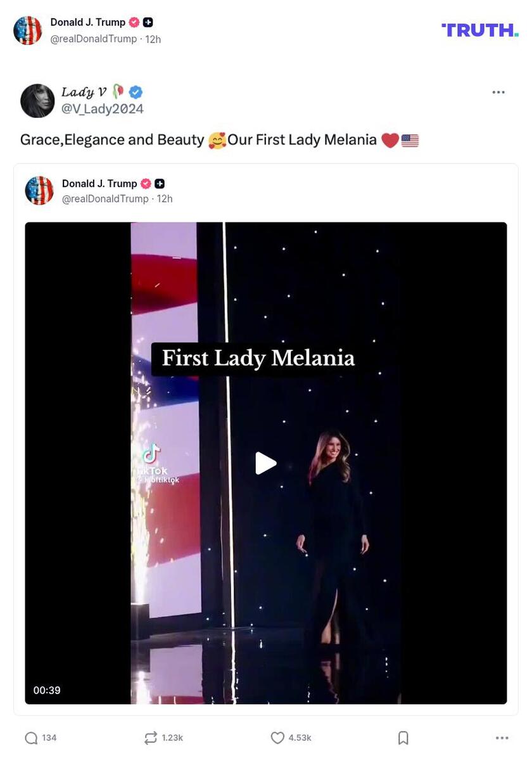
Task: Bookmark this post
Action: point(403,738)
